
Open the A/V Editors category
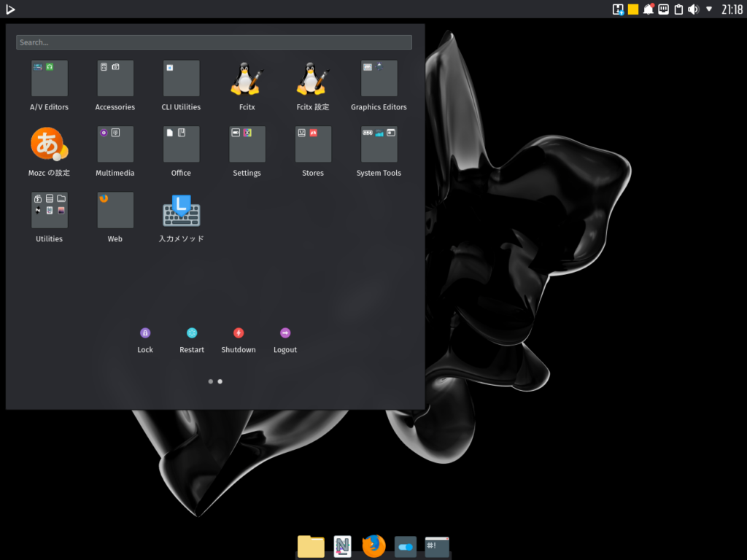[x=49, y=78]
